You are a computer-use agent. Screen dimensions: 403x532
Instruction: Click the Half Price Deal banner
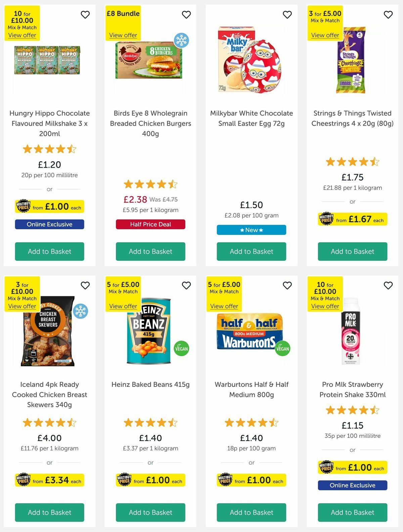[150, 224]
